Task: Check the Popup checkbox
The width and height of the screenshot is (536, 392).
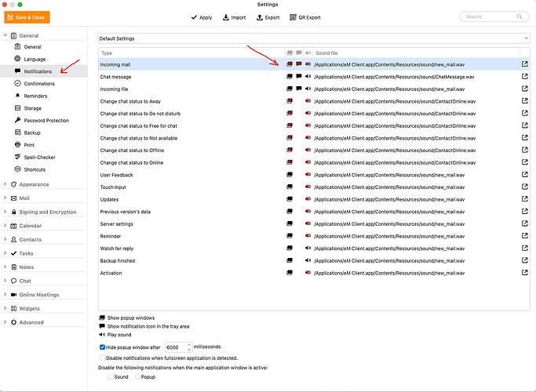Action: (137, 376)
